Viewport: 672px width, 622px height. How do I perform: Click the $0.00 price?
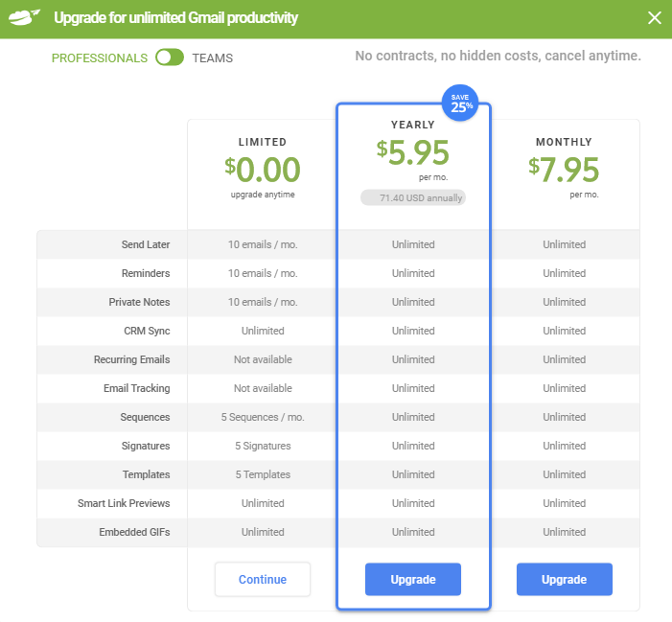click(x=263, y=170)
